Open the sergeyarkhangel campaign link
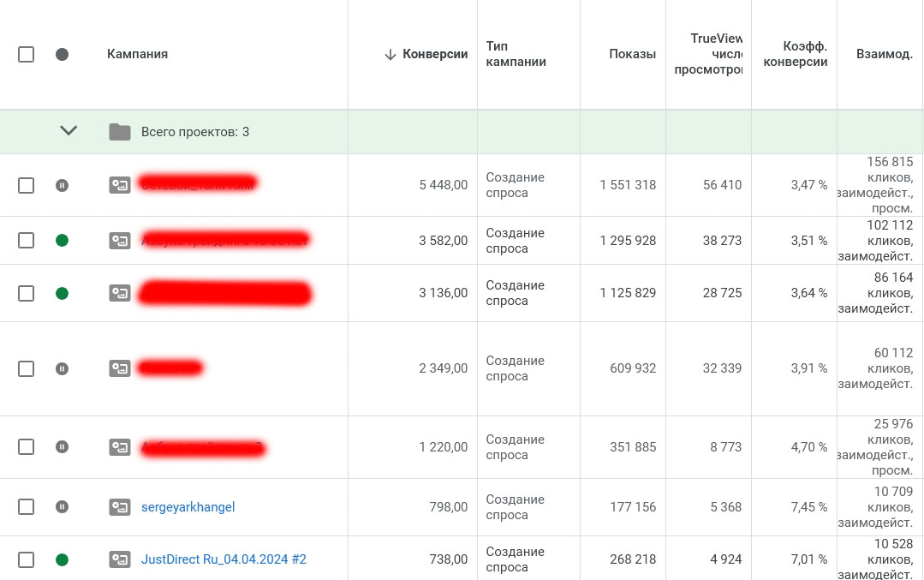 (188, 507)
